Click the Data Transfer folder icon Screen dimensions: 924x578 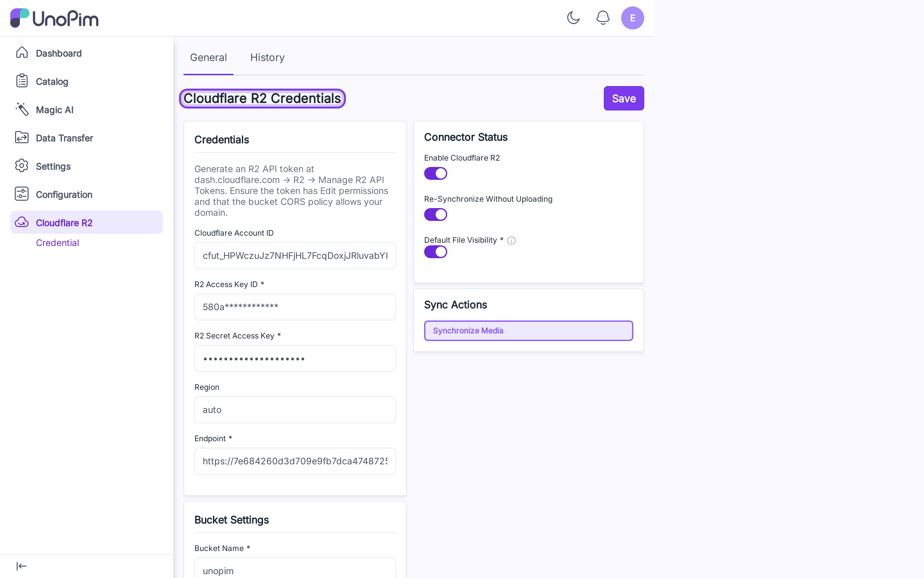22,138
